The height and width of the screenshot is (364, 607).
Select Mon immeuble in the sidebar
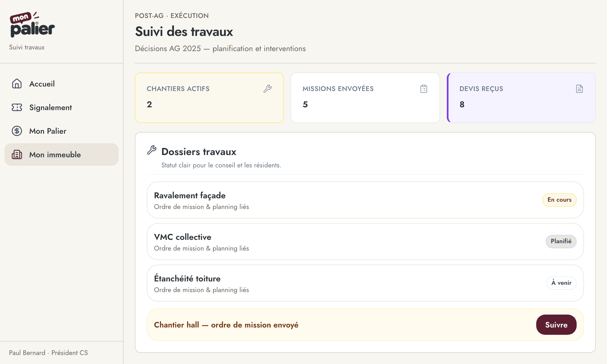point(62,154)
